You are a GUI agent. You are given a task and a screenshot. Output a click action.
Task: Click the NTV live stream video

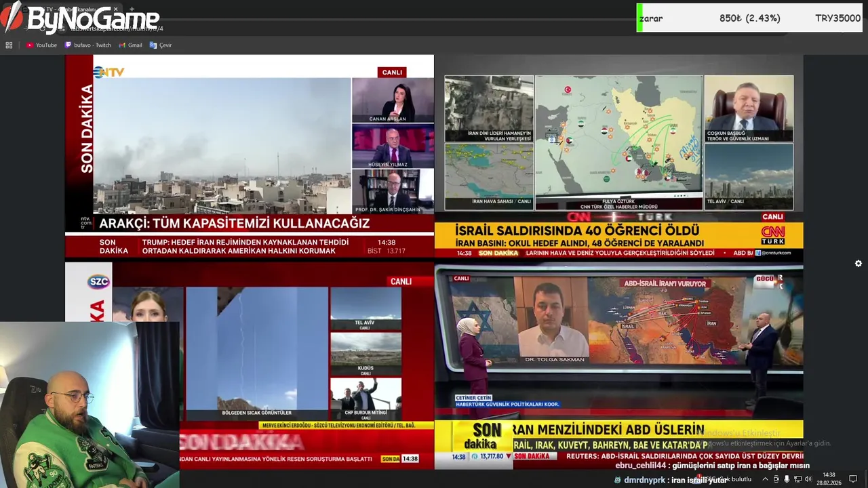[x=249, y=157]
